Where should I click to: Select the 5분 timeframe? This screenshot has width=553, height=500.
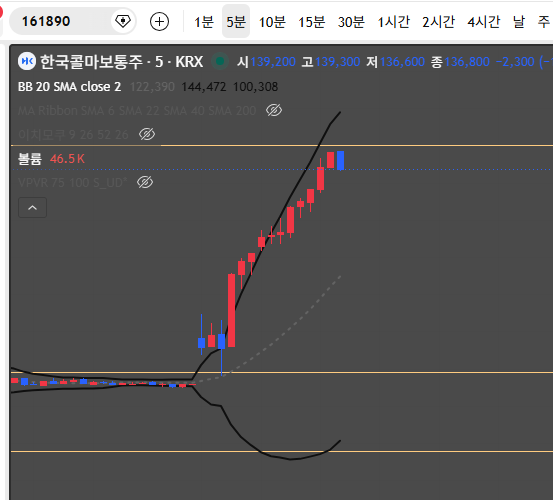pos(236,22)
